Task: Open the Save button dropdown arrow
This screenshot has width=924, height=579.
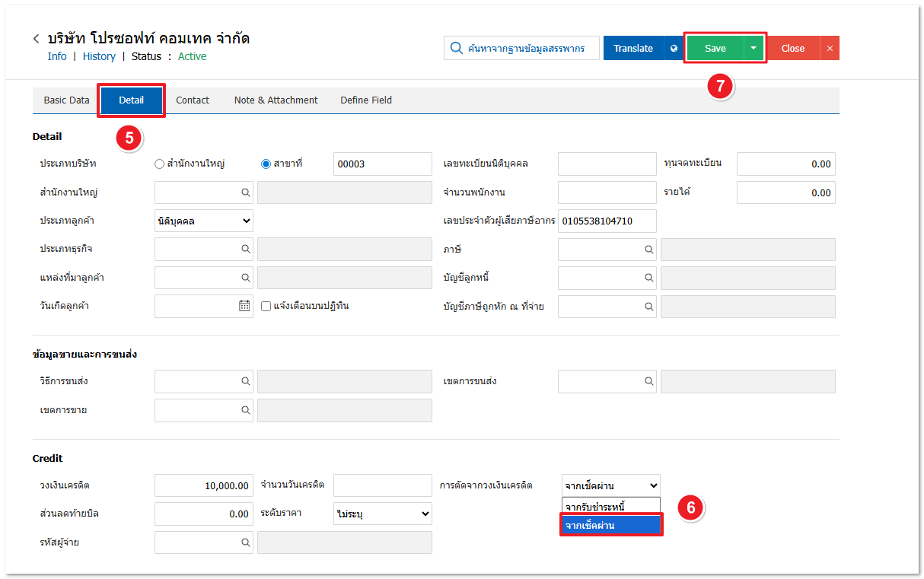Action: tap(753, 48)
